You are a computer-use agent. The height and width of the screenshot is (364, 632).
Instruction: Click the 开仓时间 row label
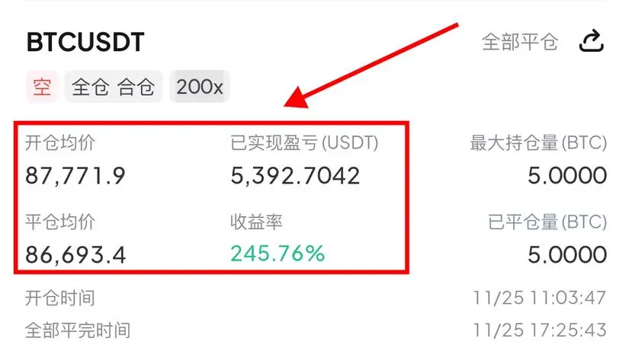point(60,299)
